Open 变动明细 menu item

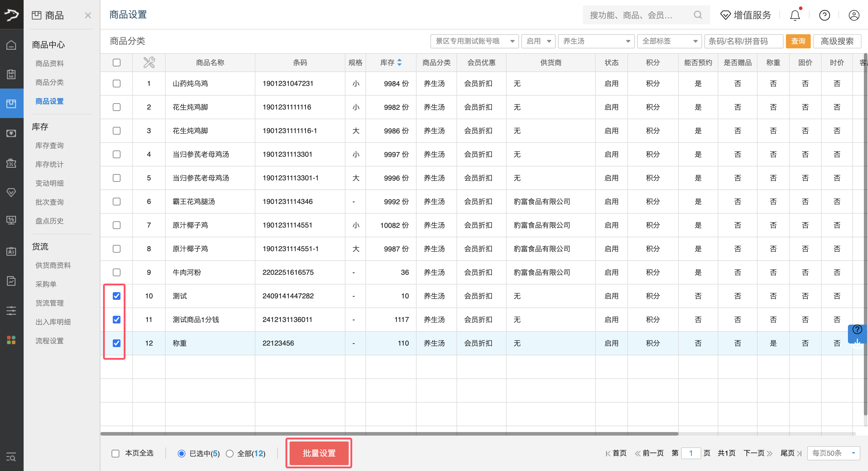pos(50,183)
